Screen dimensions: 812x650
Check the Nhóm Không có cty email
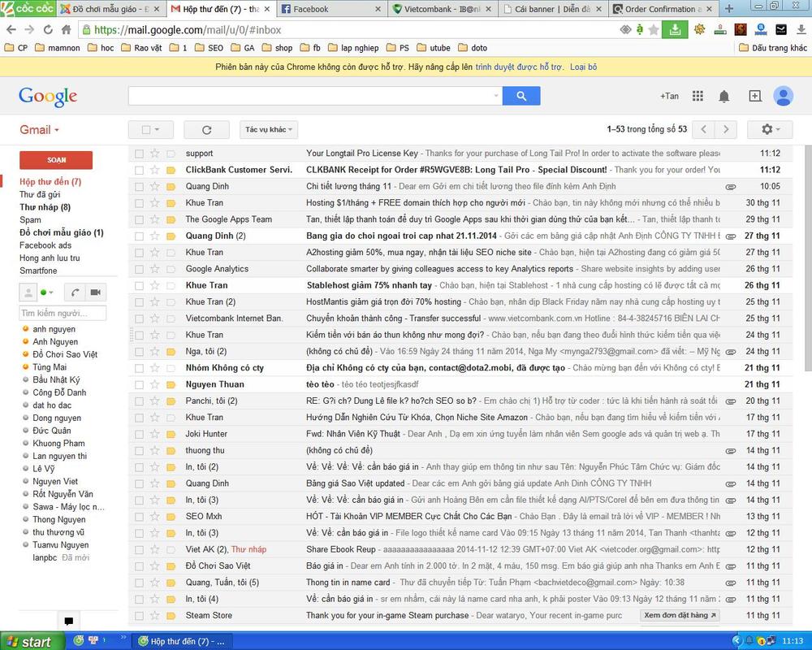[x=139, y=369]
